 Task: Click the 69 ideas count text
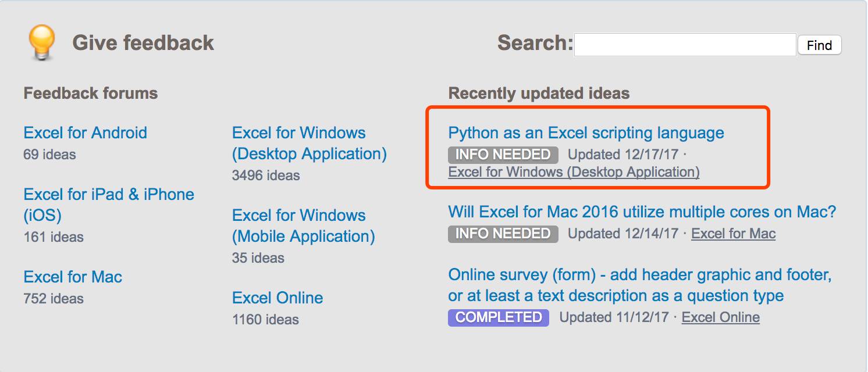(49, 155)
